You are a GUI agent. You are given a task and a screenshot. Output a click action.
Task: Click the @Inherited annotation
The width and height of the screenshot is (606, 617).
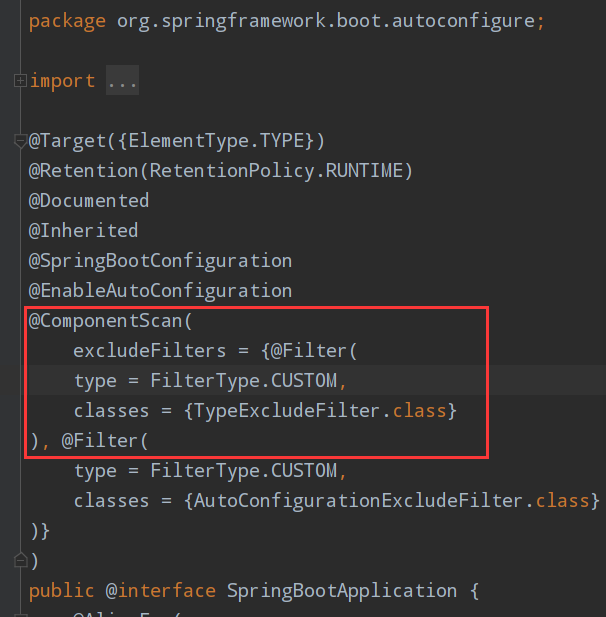pyautogui.click(x=83, y=231)
